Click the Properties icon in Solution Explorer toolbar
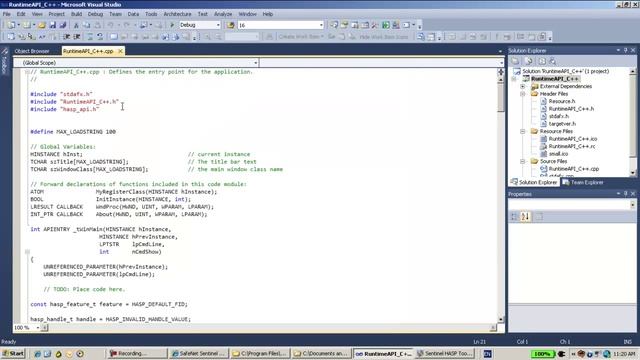Image resolution: width=640 pixels, height=360 pixels. [x=516, y=61]
